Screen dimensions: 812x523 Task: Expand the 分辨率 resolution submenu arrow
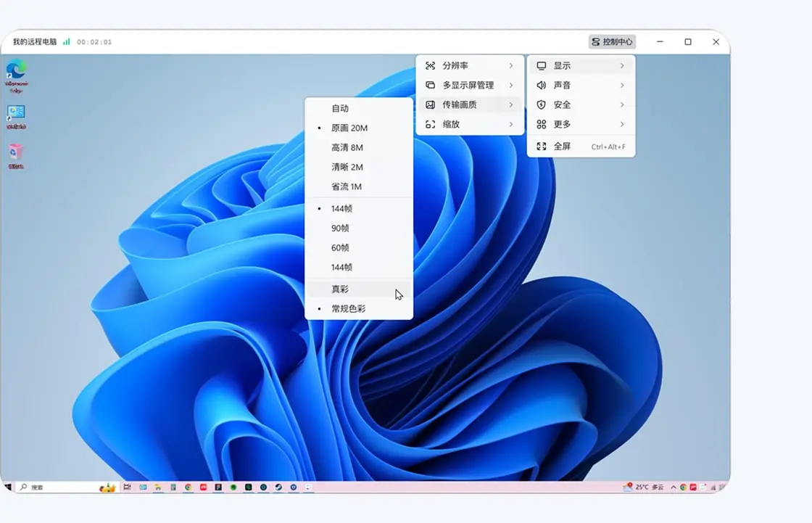(x=513, y=65)
